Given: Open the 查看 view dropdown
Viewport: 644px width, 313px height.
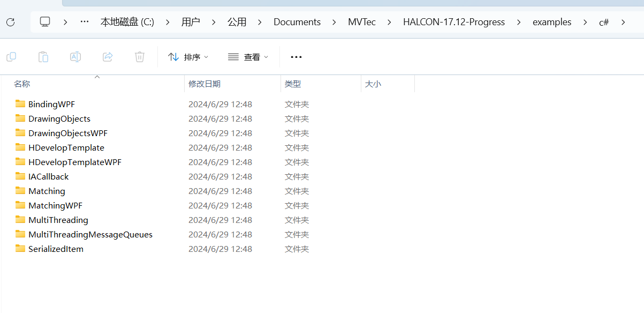Looking at the screenshot, I should pos(248,57).
